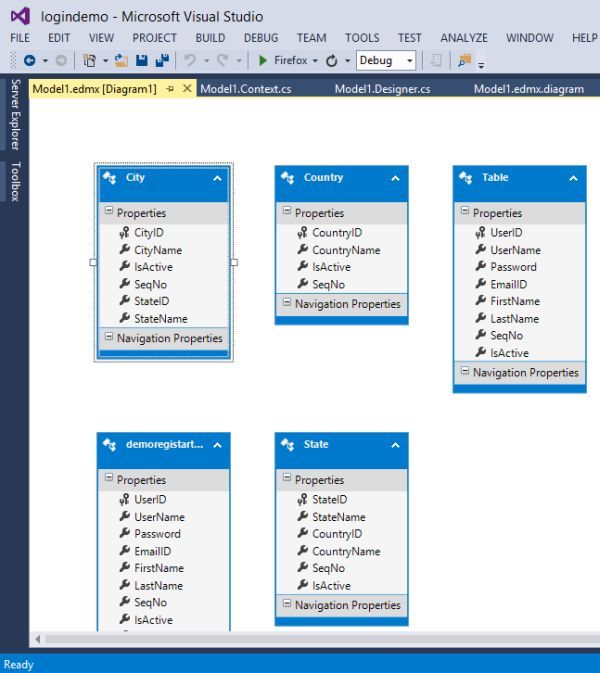Image resolution: width=600 pixels, height=673 pixels.
Task: Select the CityName property in City
Action: pos(158,250)
